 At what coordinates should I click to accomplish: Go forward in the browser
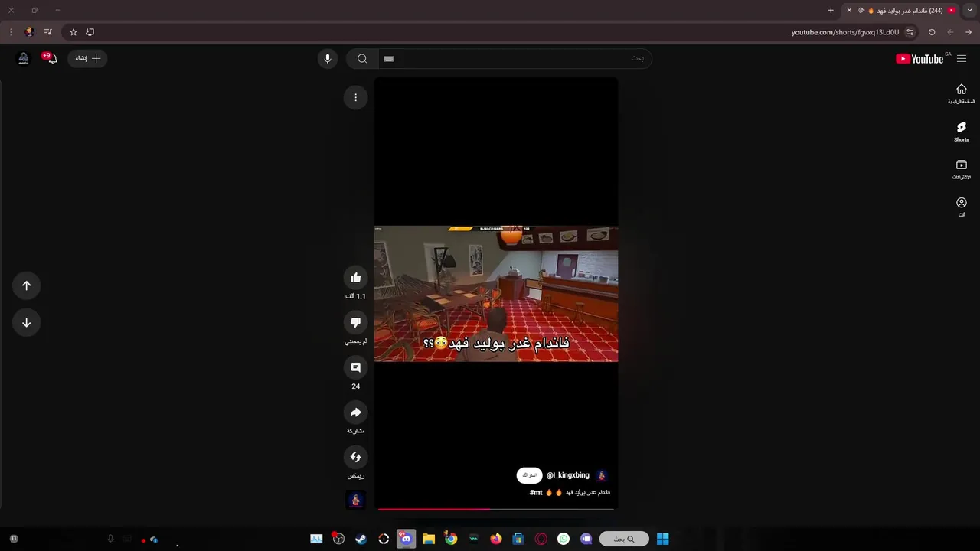950,32
